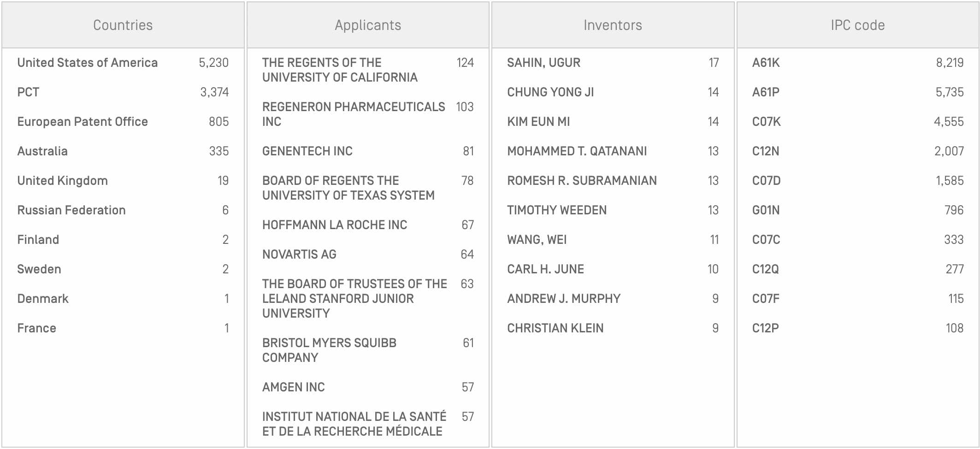Select the PCT country entry
This screenshot has width=980, height=449.
(29, 92)
